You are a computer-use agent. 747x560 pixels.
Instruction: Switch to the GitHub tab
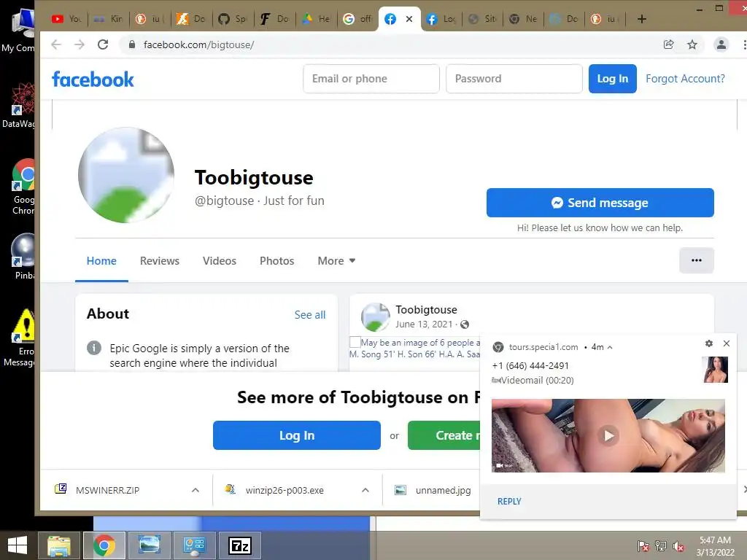pyautogui.click(x=233, y=19)
